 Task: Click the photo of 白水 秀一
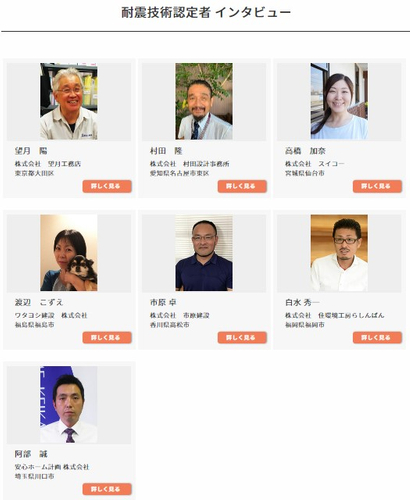coord(339,253)
